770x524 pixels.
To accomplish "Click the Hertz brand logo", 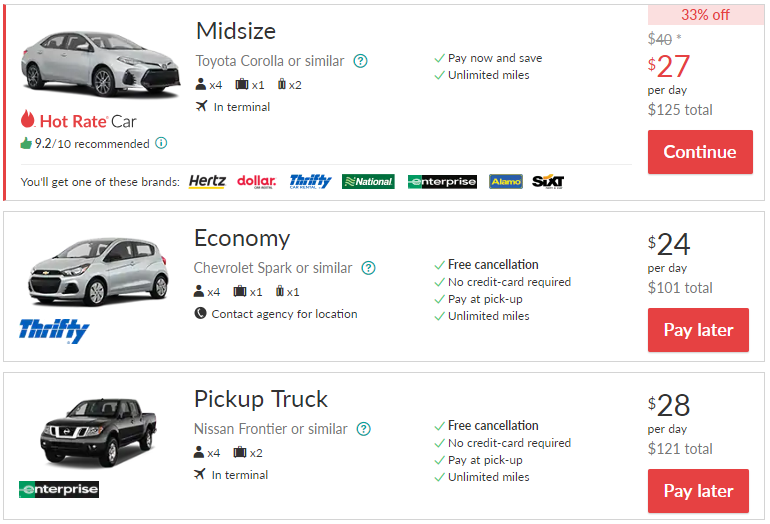I will (207, 181).
